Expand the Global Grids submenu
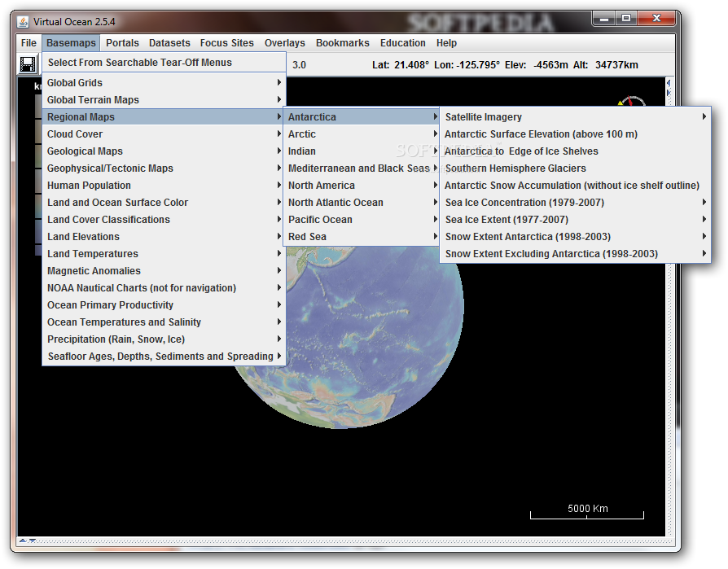728x569 pixels. tap(164, 82)
